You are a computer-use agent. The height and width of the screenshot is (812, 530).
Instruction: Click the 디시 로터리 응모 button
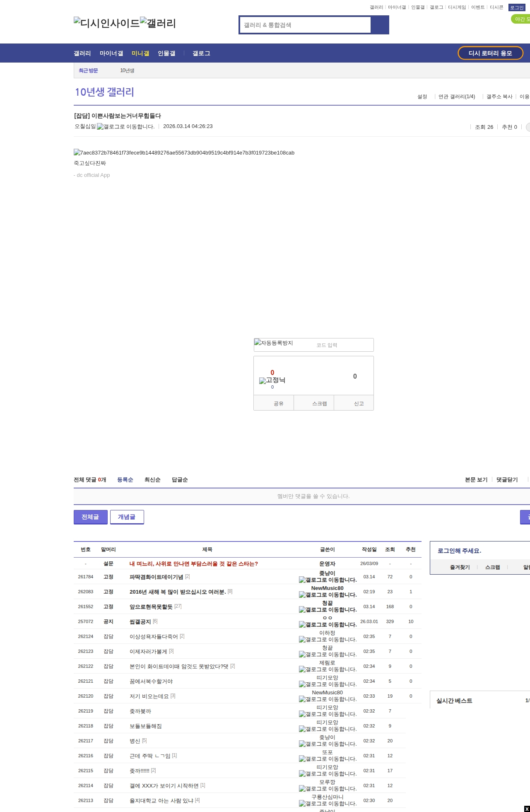tap(490, 53)
